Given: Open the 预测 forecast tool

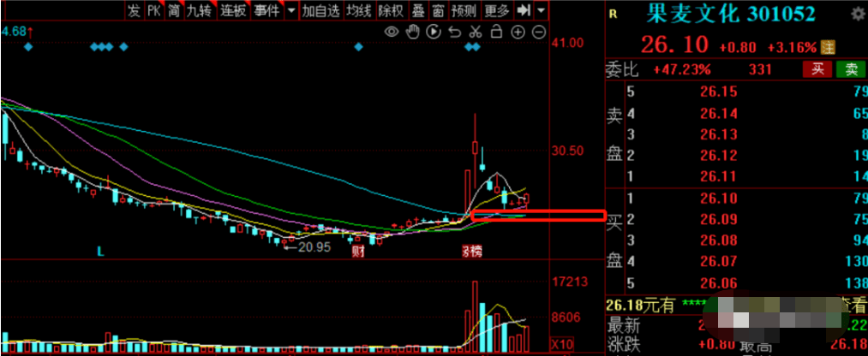Looking at the screenshot, I should (464, 10).
